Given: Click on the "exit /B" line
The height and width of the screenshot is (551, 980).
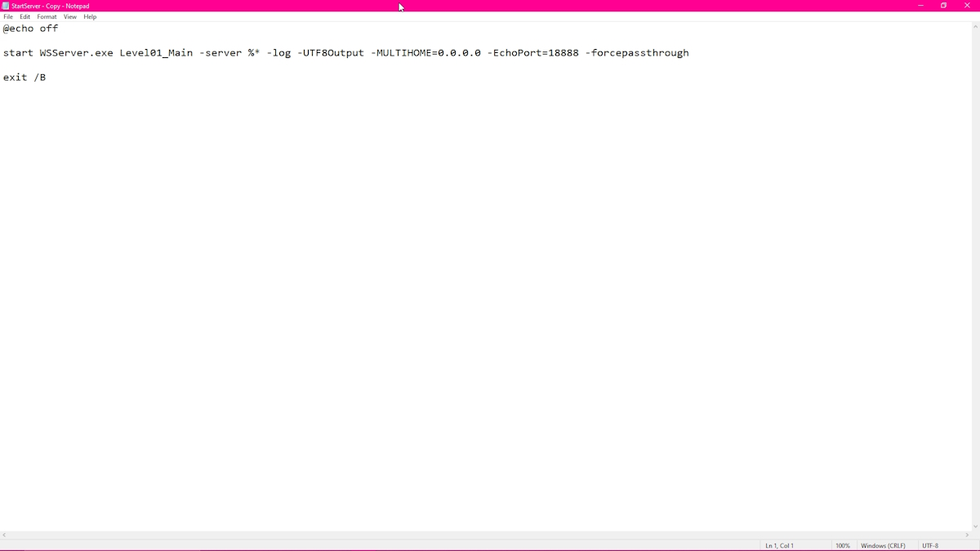Looking at the screenshot, I should click(24, 78).
